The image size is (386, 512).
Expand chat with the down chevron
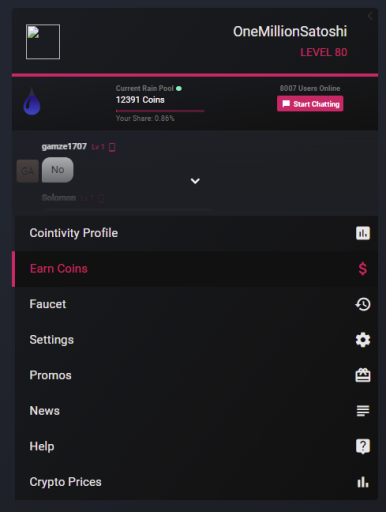tap(195, 181)
